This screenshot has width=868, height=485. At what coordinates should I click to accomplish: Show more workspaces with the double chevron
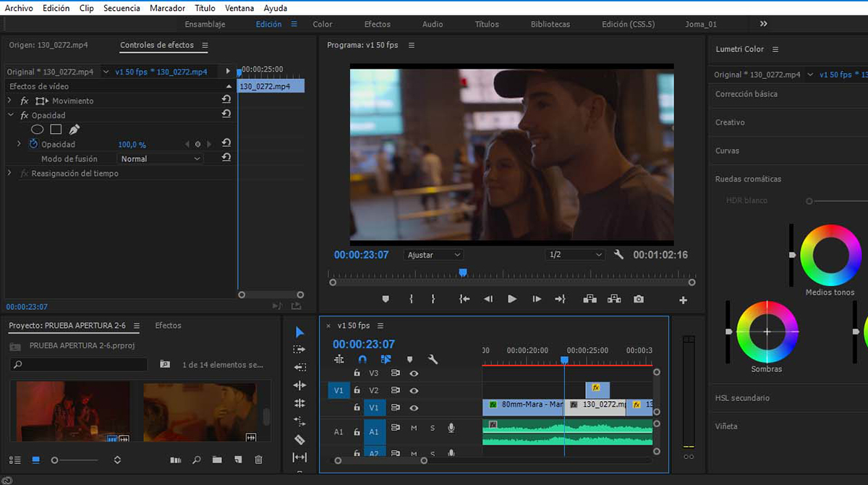[763, 24]
